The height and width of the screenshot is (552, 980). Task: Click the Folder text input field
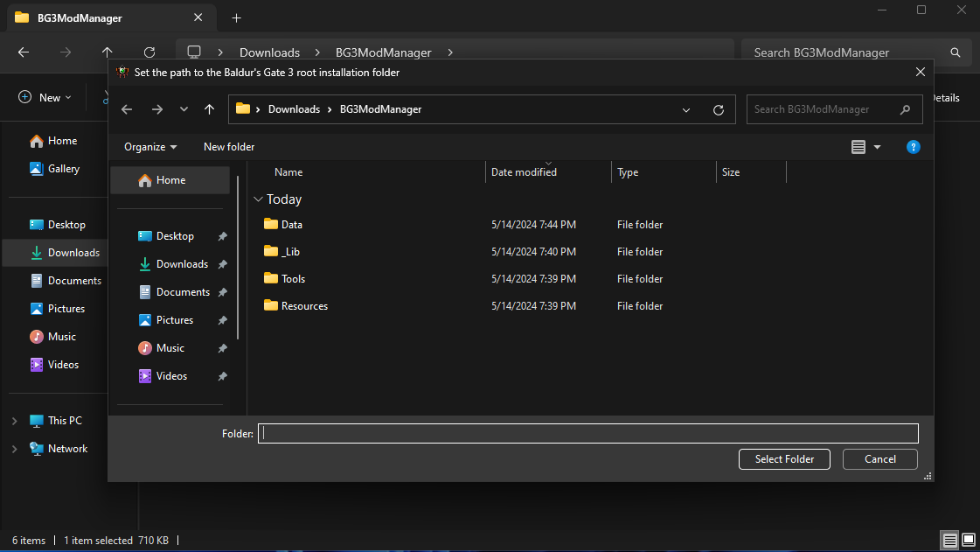(x=588, y=433)
